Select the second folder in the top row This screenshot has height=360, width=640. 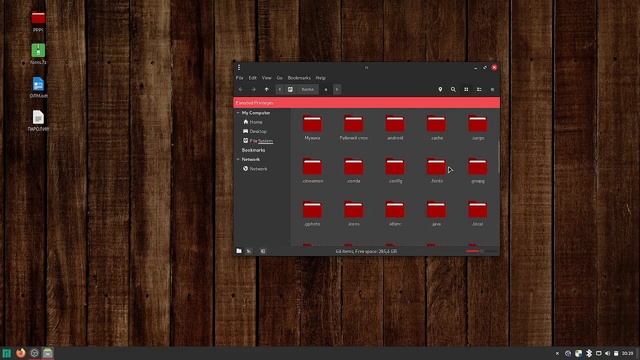[x=353, y=127]
